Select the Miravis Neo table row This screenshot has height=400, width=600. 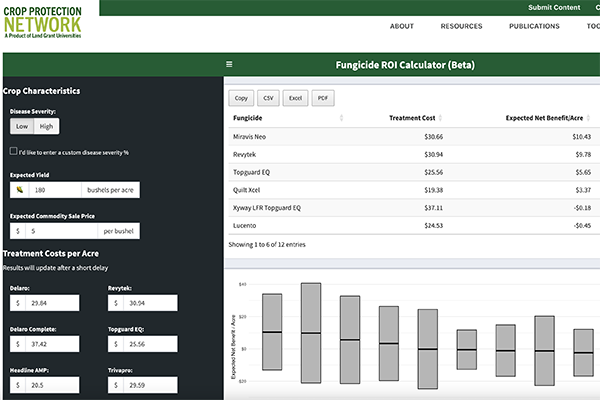[414, 137]
